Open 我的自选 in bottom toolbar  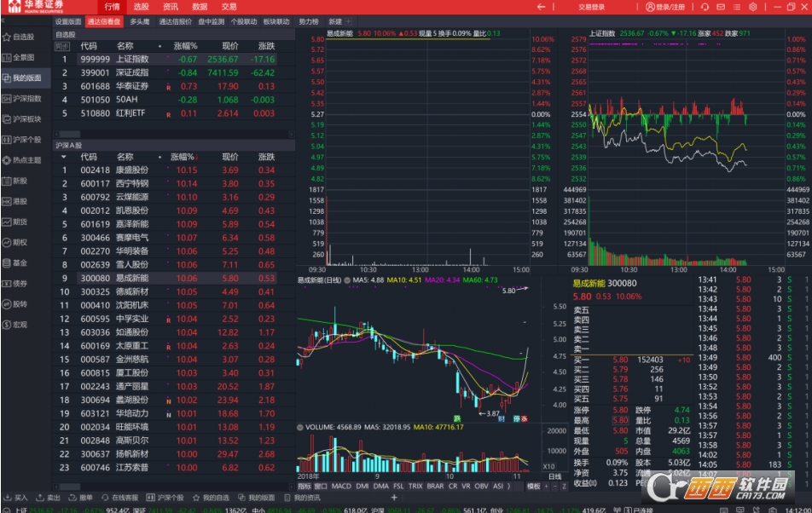coord(211,498)
